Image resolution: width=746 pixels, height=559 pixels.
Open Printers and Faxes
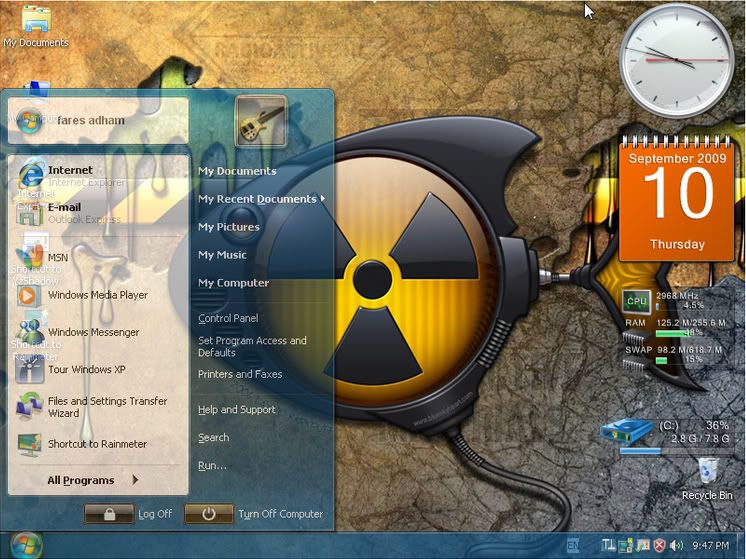click(x=240, y=374)
